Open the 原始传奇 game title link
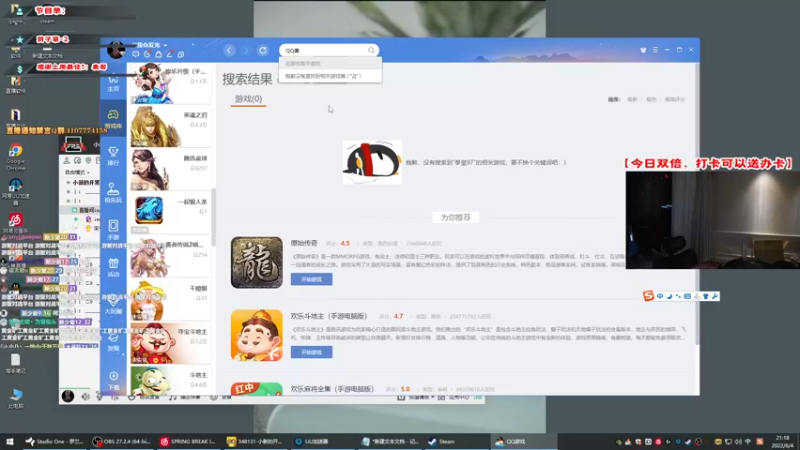Viewport: 800px width, 450px height. coord(304,243)
